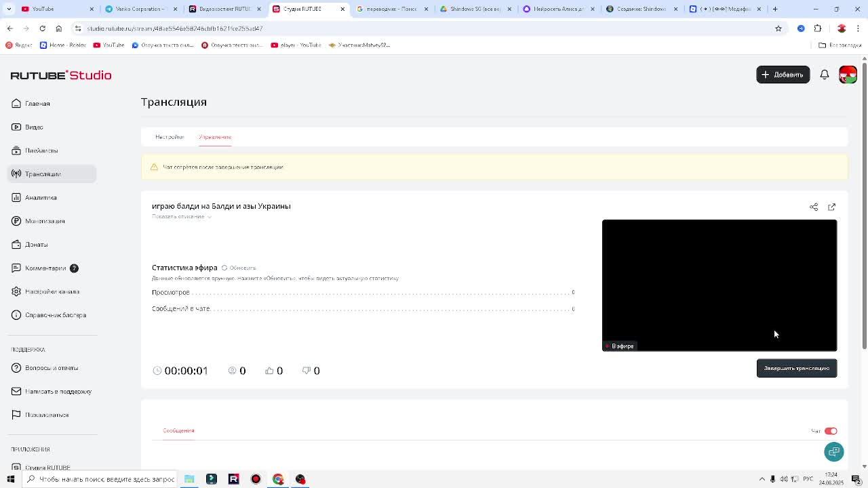Image resolution: width=868 pixels, height=488 pixels.
Task: Click the microphone icon in system tray
Action: click(772, 479)
